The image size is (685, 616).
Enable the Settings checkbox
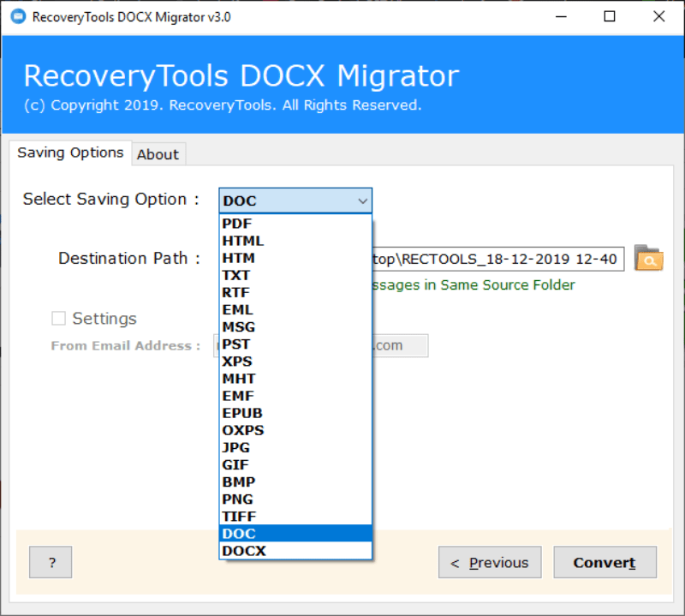(x=58, y=318)
